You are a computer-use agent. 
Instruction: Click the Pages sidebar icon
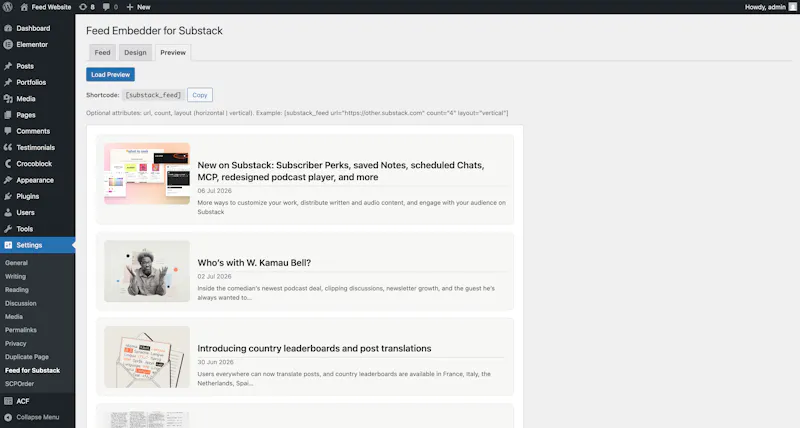point(8,115)
